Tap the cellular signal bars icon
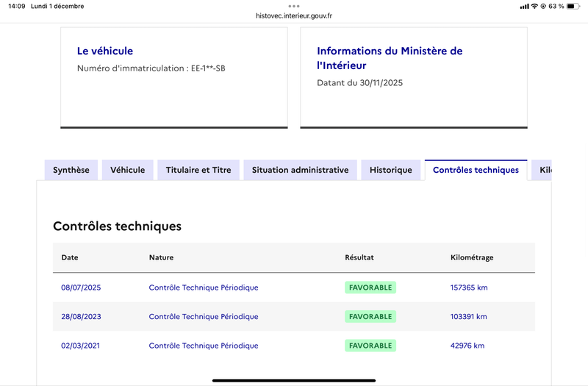 coord(524,6)
